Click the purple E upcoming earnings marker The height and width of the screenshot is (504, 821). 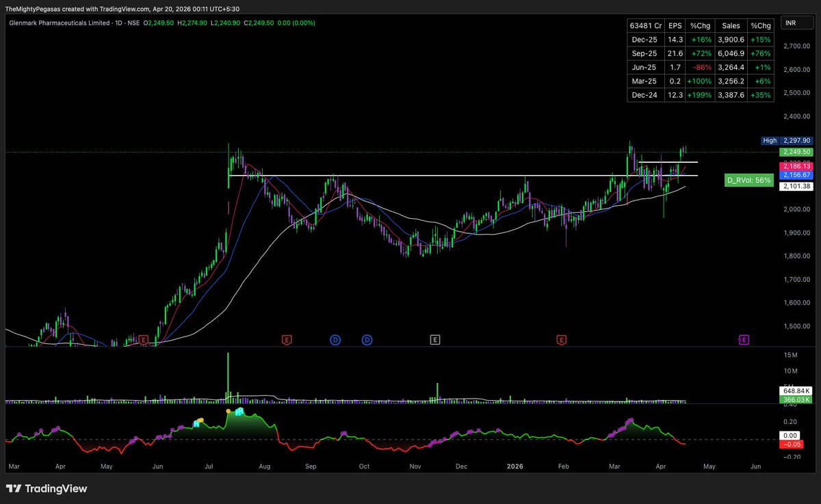click(x=744, y=339)
